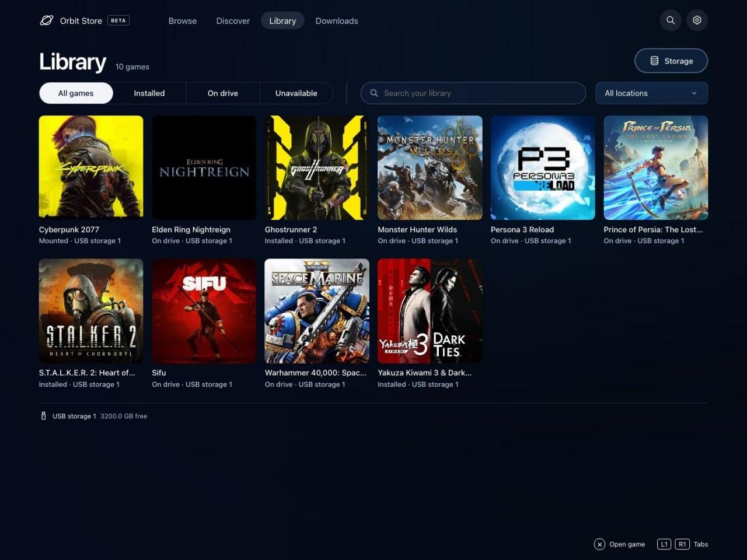Viewport: 747px width, 560px height.
Task: Click "S.T.A.L.K.E.R. 2: Heart of..." title
Action: (x=87, y=373)
